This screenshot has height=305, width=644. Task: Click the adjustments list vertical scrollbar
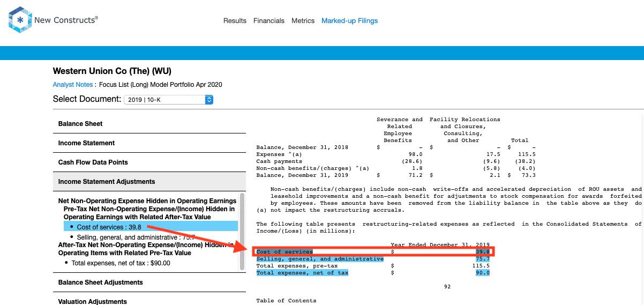pos(242,231)
